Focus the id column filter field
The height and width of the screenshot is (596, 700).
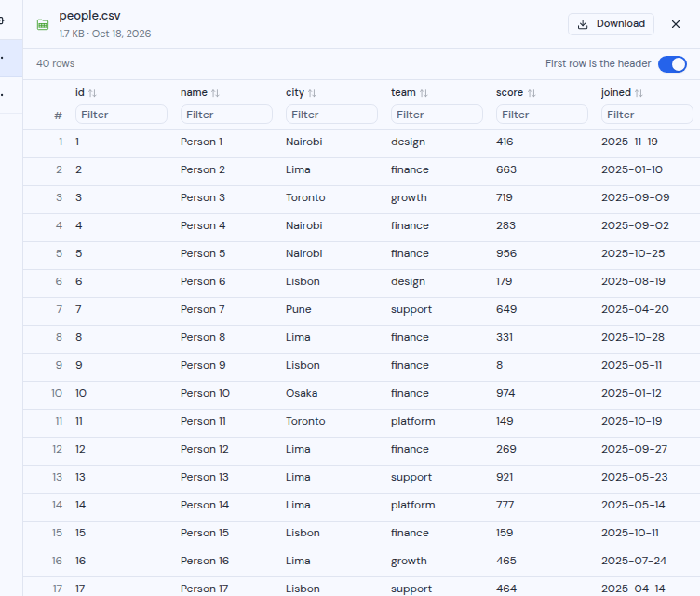[x=121, y=115]
